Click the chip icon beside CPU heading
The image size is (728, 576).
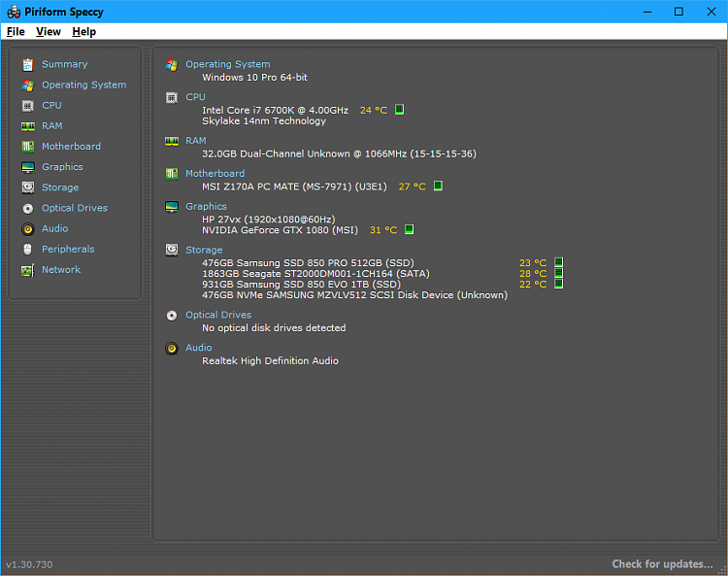coord(172,97)
